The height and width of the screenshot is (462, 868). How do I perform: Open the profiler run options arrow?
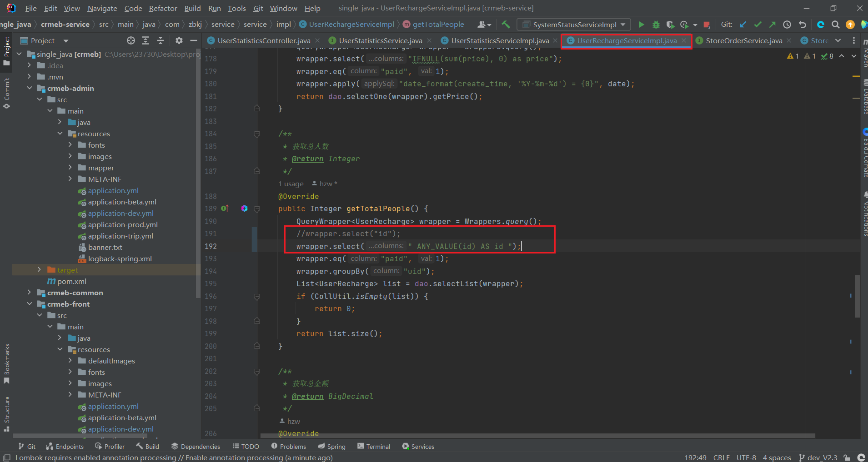pos(695,25)
